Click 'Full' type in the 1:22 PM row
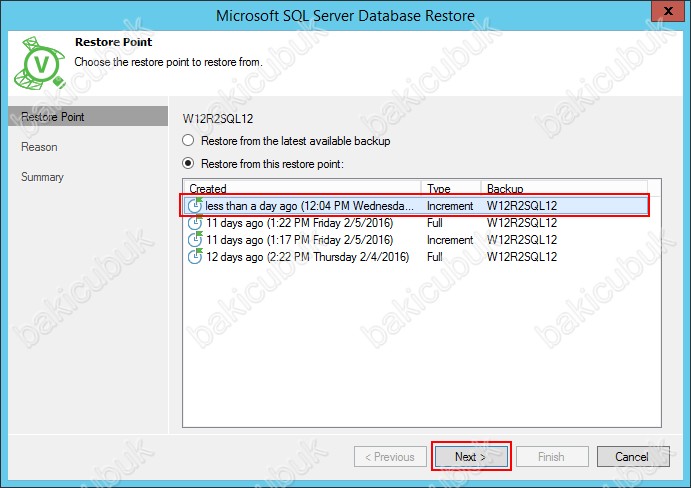Screen dimensions: 691x488 coord(435,223)
